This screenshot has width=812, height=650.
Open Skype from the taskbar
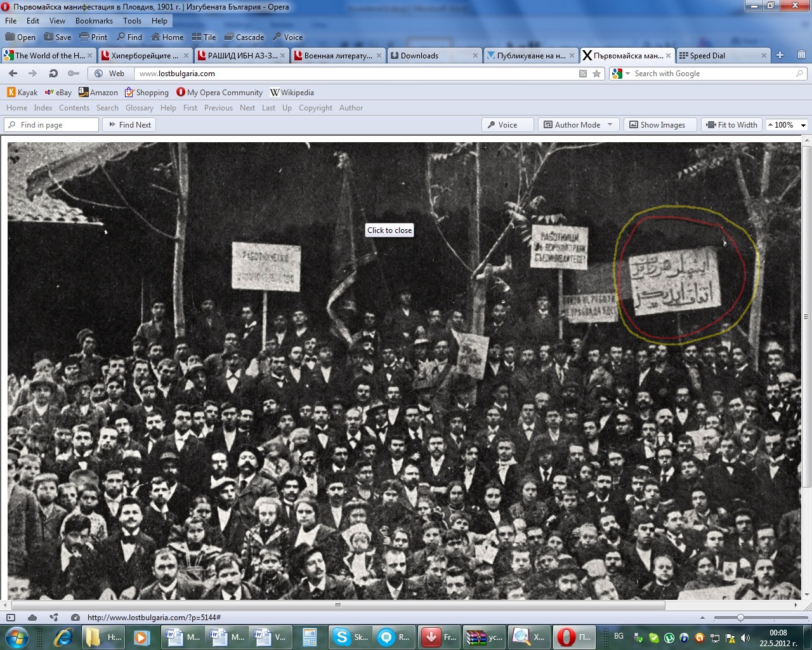pos(350,637)
